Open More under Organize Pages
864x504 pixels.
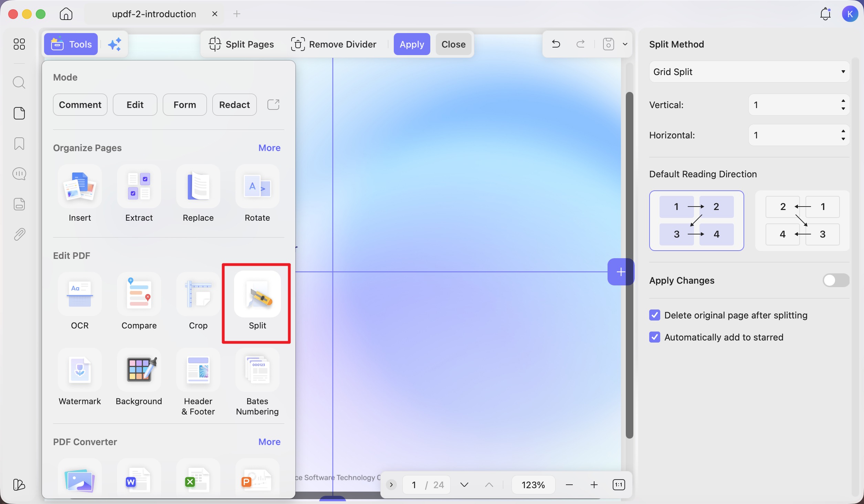270,148
